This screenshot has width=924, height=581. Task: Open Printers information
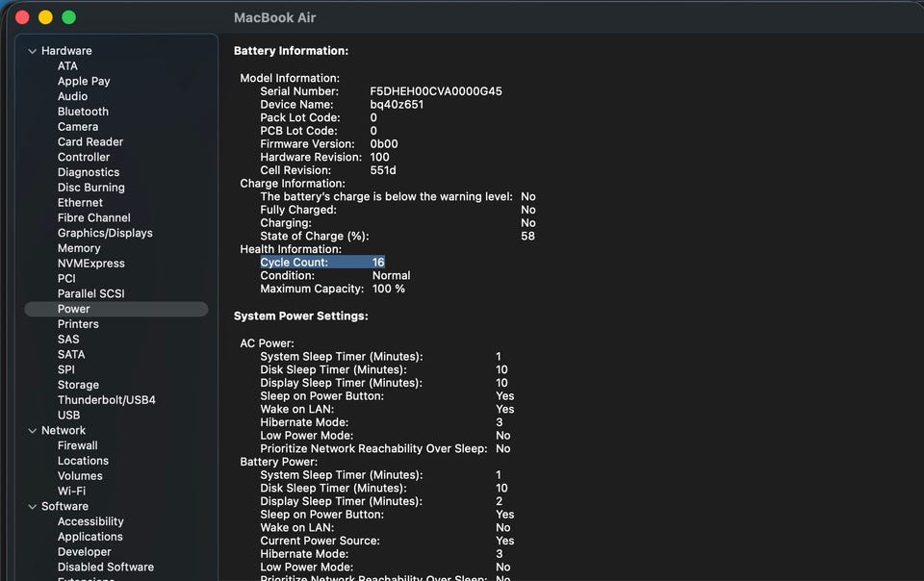coord(78,324)
